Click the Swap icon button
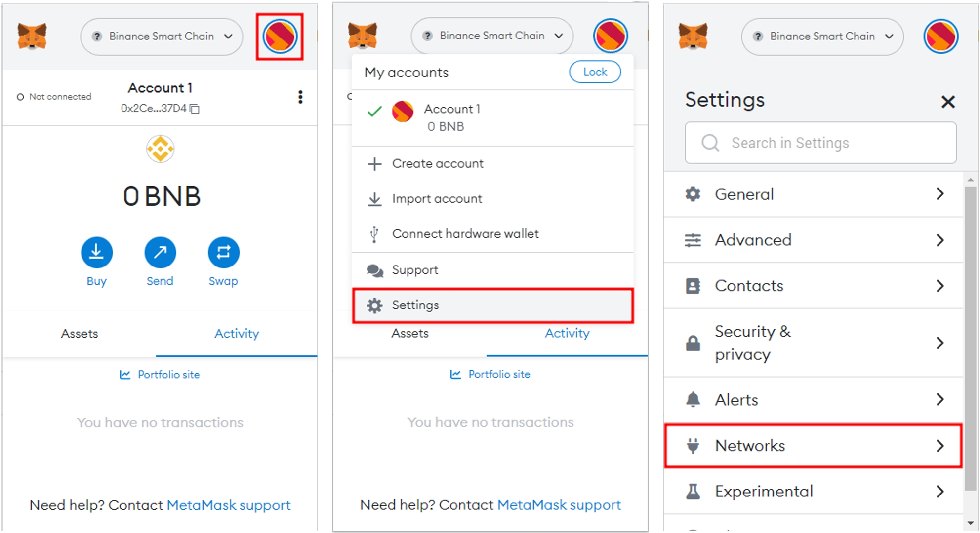 [x=223, y=252]
